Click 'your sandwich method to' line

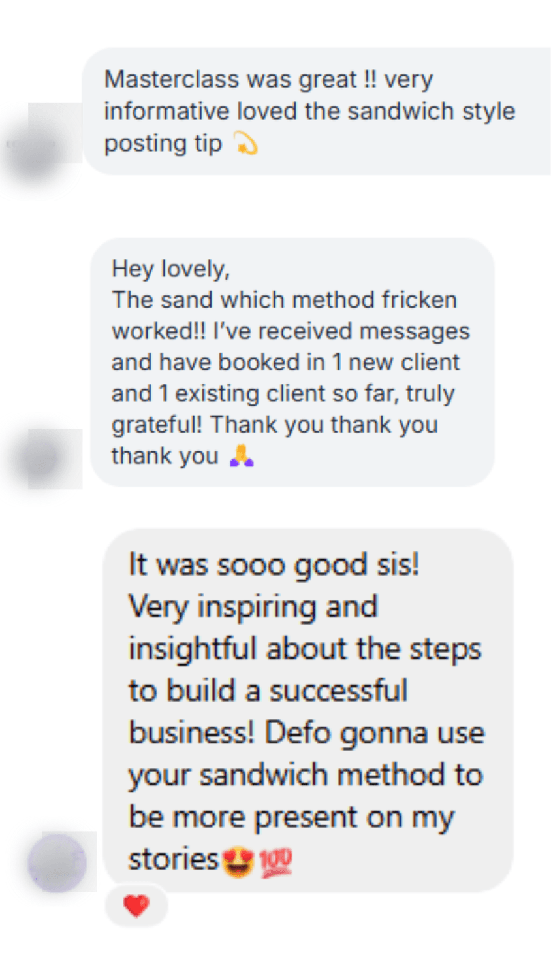point(306,775)
